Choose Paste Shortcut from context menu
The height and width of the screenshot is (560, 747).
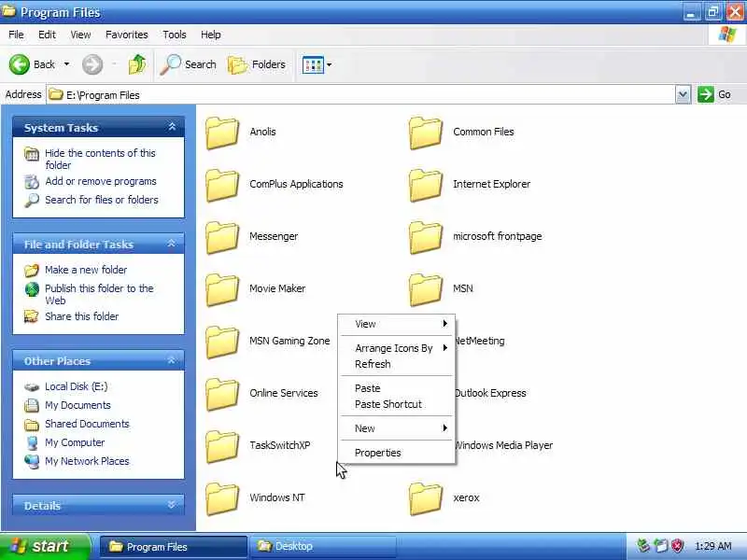click(396, 404)
